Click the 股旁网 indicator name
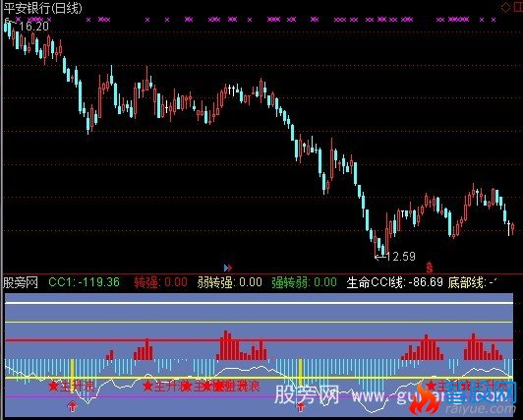523x420 pixels. coord(21,283)
